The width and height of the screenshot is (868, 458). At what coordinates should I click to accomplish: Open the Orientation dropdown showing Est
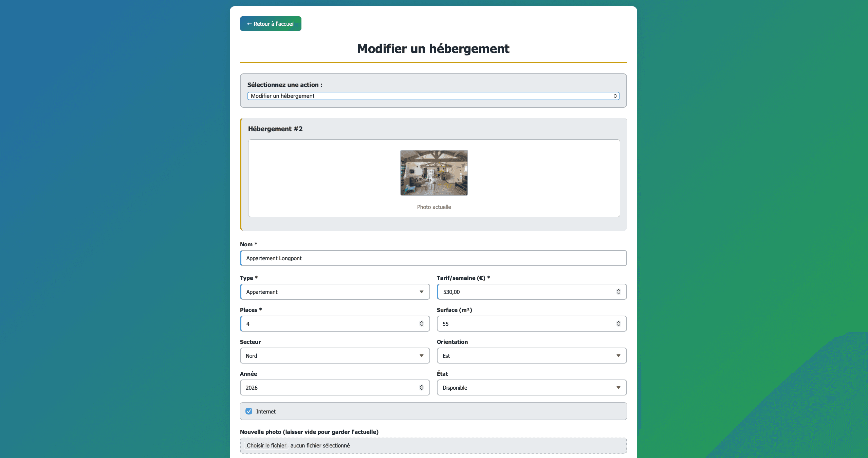coord(531,356)
